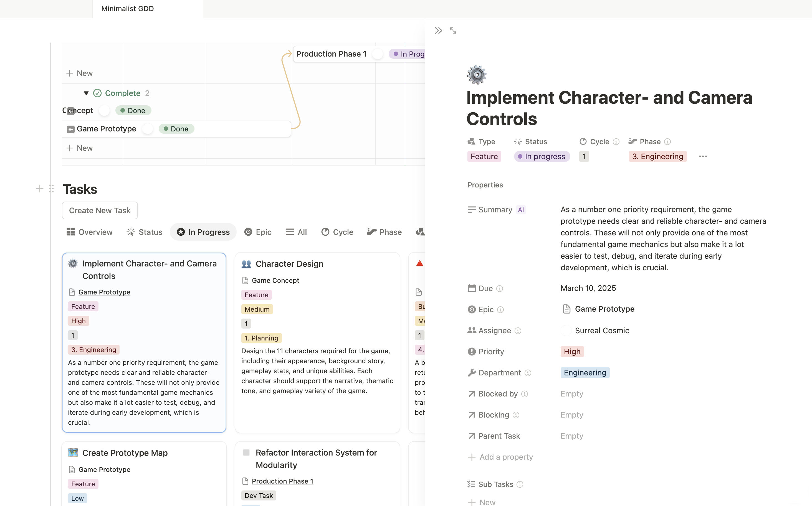Open Status dropdown showing In progress
This screenshot has height=506, width=812.
(x=542, y=156)
